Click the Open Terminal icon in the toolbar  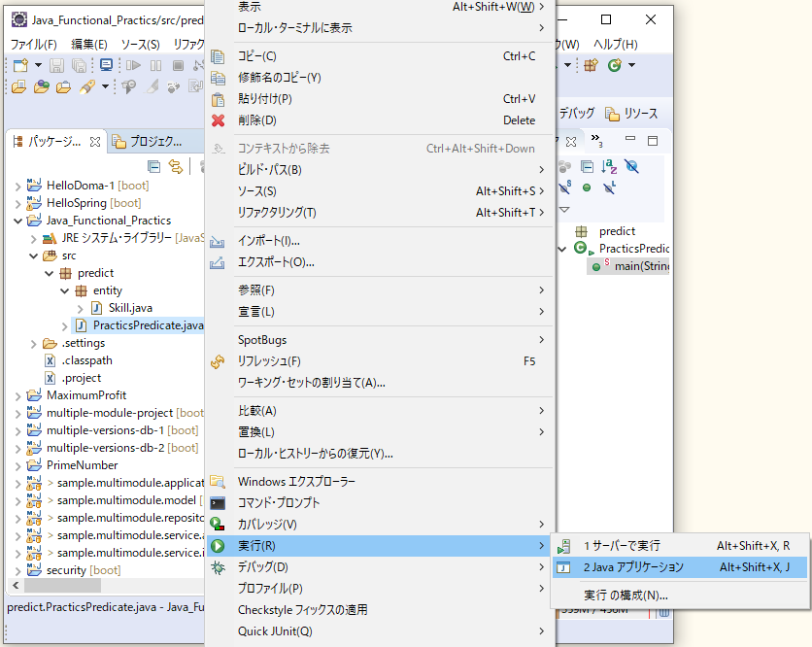[106, 64]
